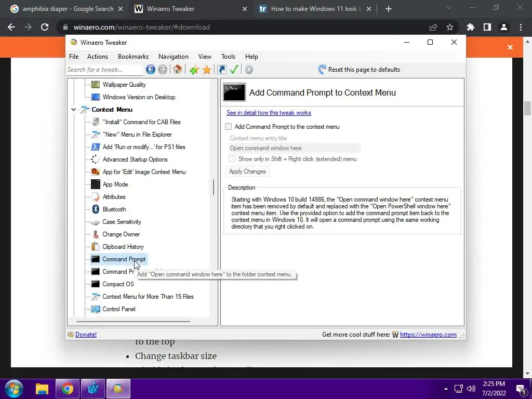Select Case Sensitivity in tree

click(x=122, y=222)
